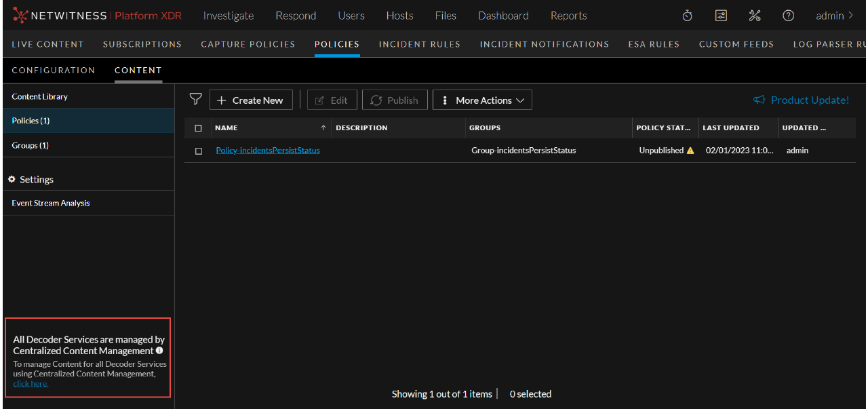Click the Product Update megaphone icon
Viewport: 868px width, 409px height.
(x=757, y=100)
